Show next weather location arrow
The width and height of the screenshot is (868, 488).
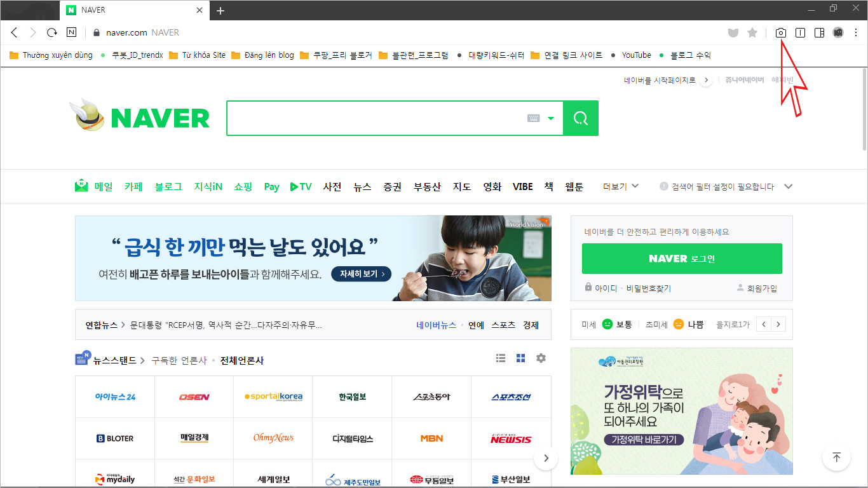tap(778, 324)
